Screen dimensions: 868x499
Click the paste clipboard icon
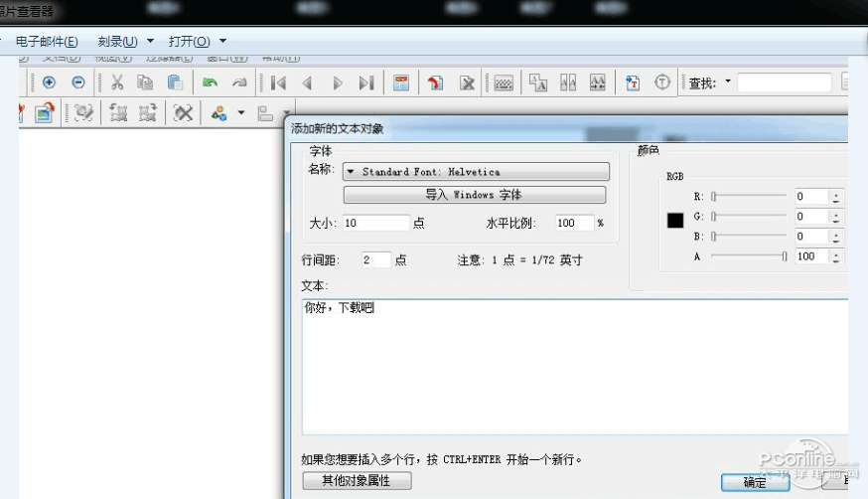coord(175,83)
